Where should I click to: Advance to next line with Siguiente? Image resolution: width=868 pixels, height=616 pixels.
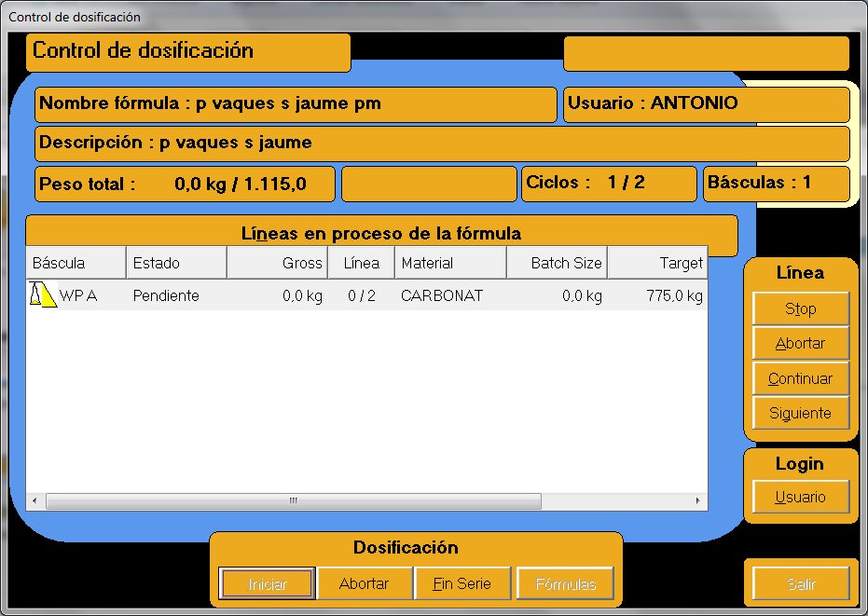pos(801,413)
